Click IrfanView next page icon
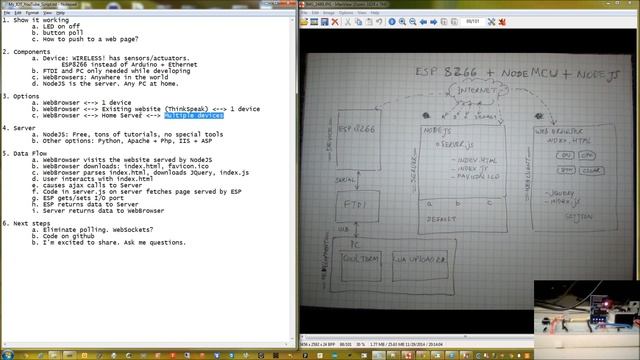 (454, 22)
